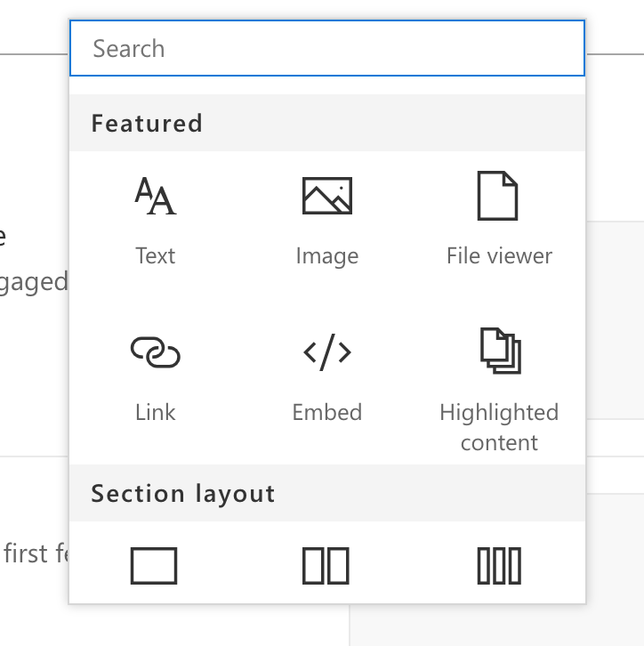Click the partially hidden "gaged" page text
Viewport: 644px width, 646px height.
click(34, 282)
